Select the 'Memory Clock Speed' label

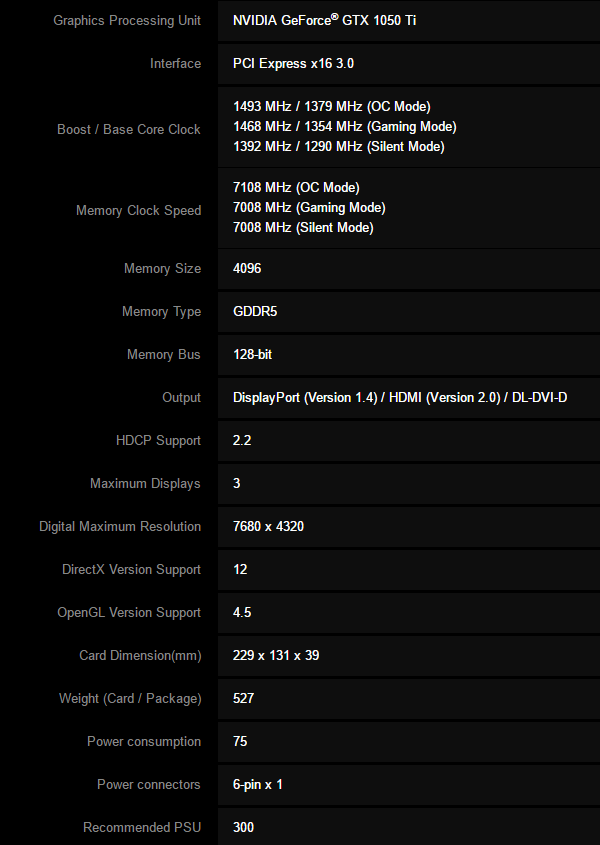pos(139,211)
